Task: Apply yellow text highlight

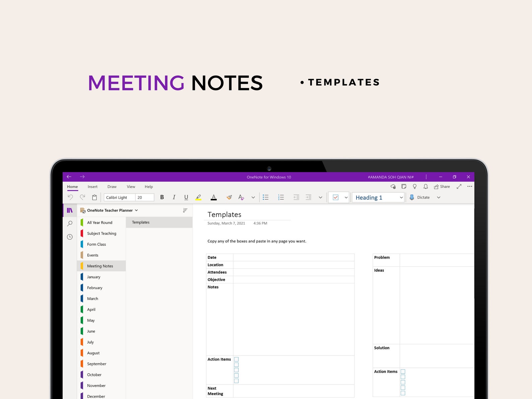Action: click(x=198, y=197)
